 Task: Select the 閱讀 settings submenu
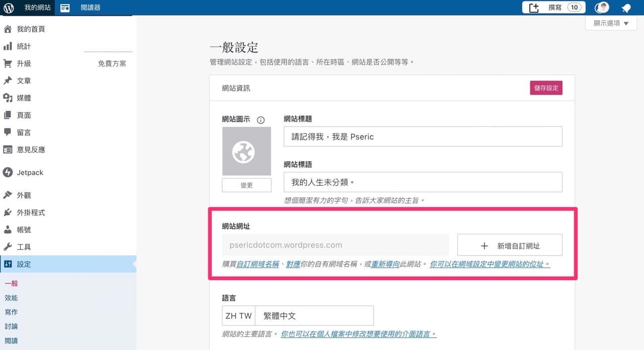pyautogui.click(x=11, y=340)
